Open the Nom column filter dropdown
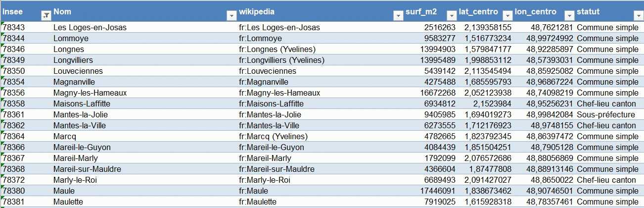This screenshot has height=208, width=644. [231, 15]
